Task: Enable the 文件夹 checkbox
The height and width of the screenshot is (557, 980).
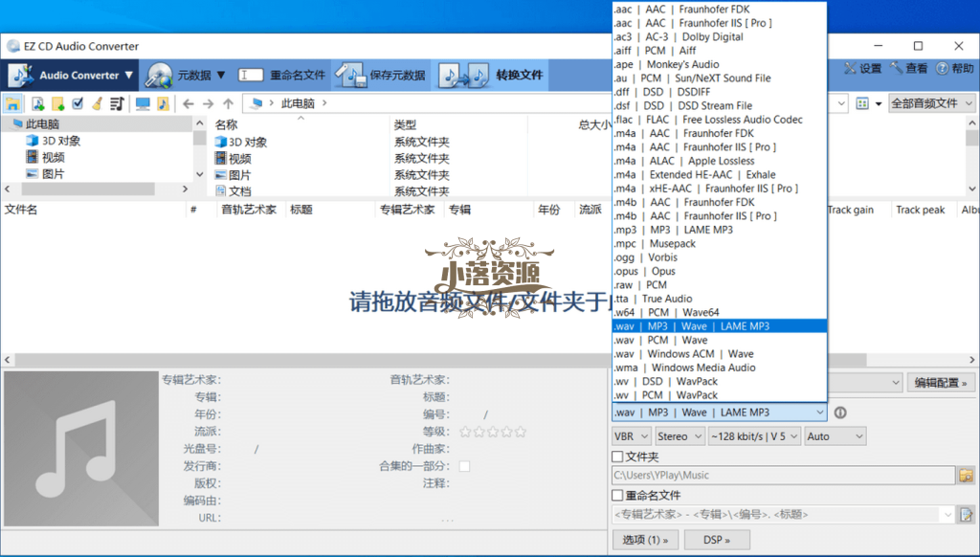Action: click(x=617, y=457)
